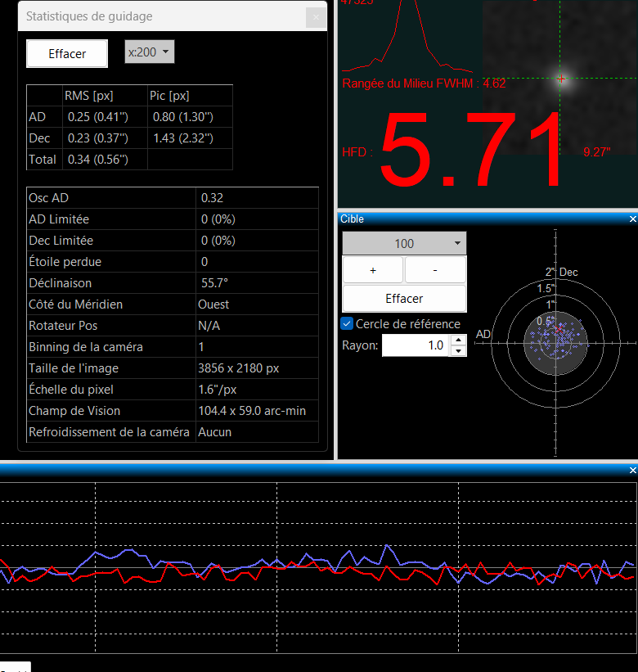Close the Statistiques de guidage window
Viewport: 638px width, 672px height.
315,17
